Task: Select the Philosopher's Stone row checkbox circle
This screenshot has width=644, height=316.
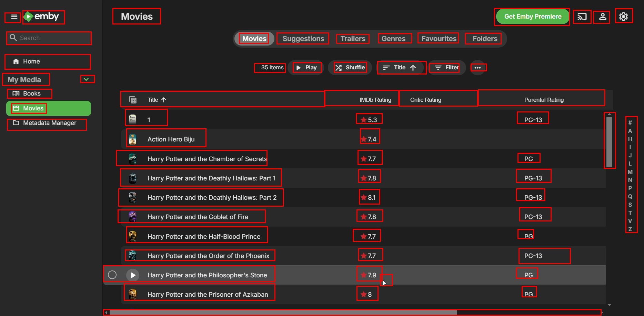Action: 112,275
